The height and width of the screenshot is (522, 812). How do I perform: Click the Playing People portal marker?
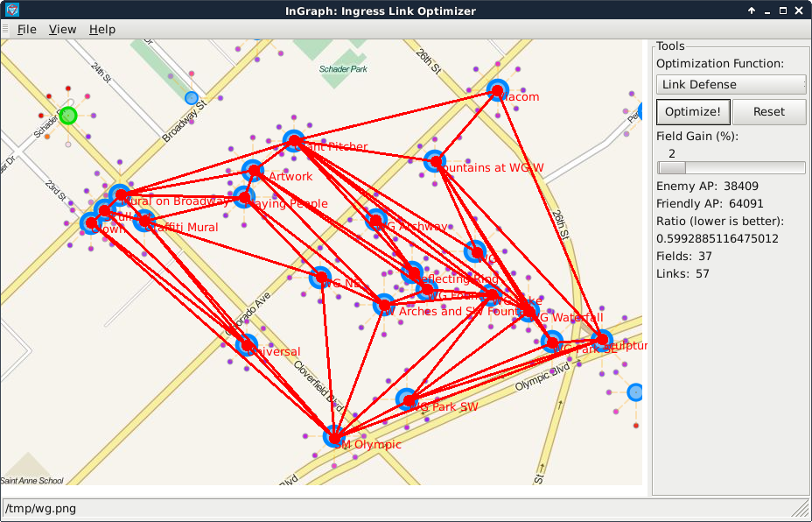click(243, 196)
